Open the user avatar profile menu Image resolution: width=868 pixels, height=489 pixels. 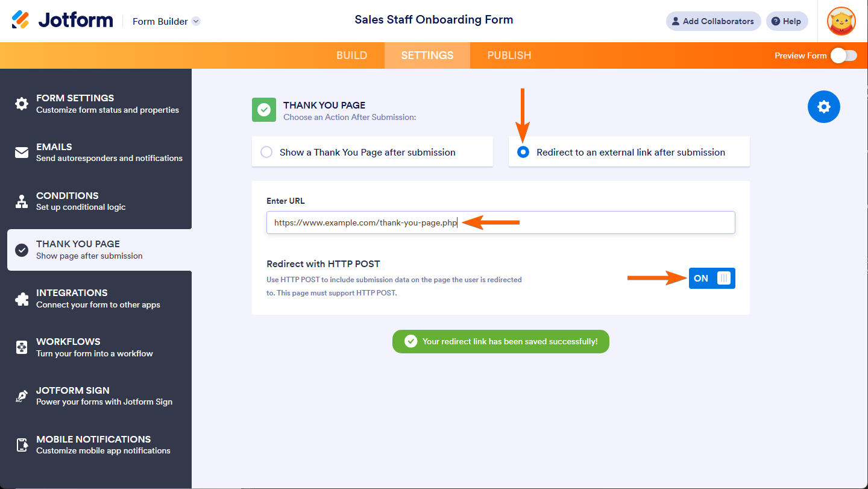pos(841,21)
